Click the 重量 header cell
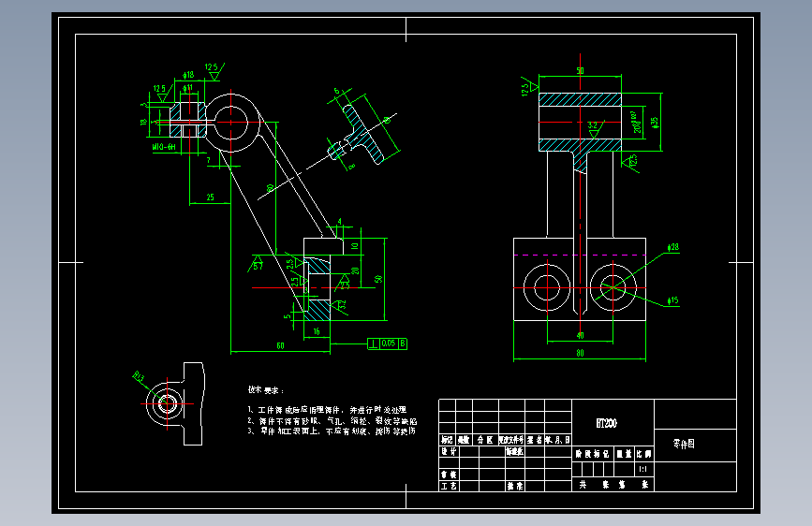 pos(624,454)
